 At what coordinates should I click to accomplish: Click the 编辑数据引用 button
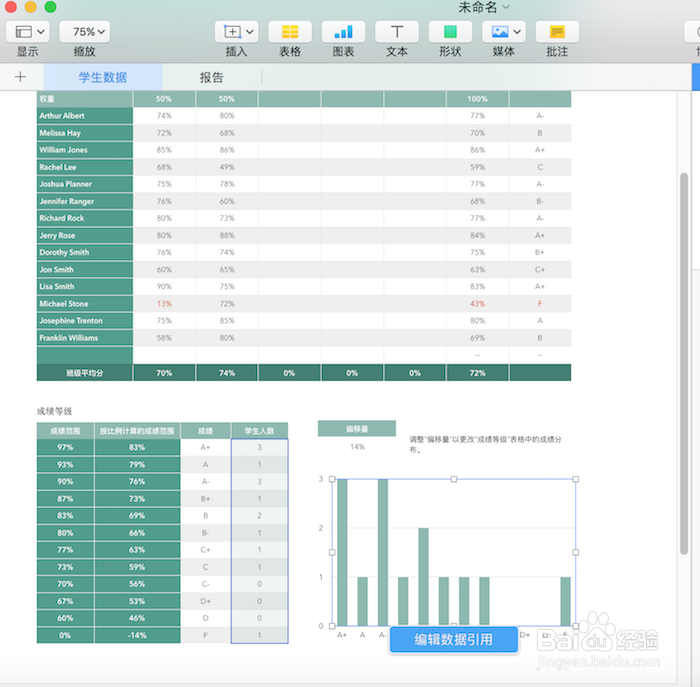coord(453,639)
